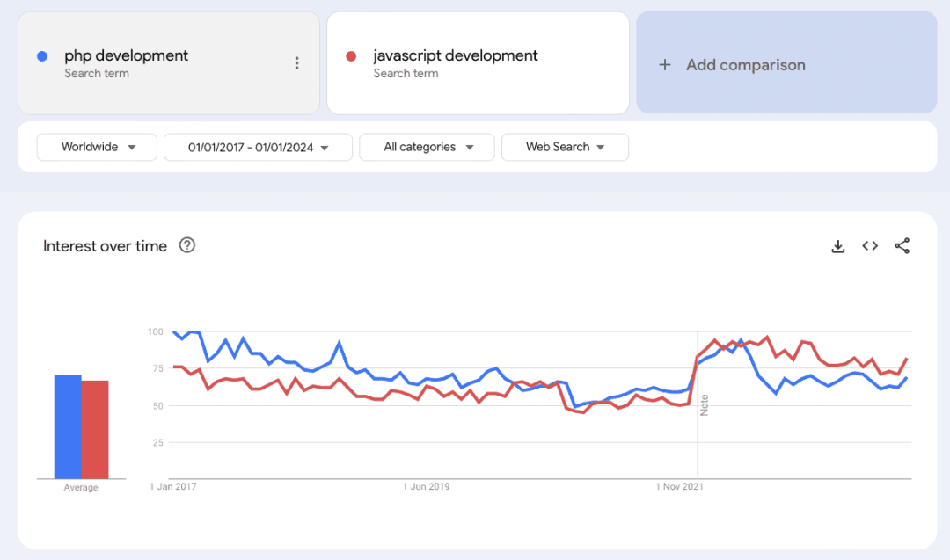Expand the Worldwide region dropdown
Image resolution: width=950 pixels, height=560 pixels.
coord(97,147)
